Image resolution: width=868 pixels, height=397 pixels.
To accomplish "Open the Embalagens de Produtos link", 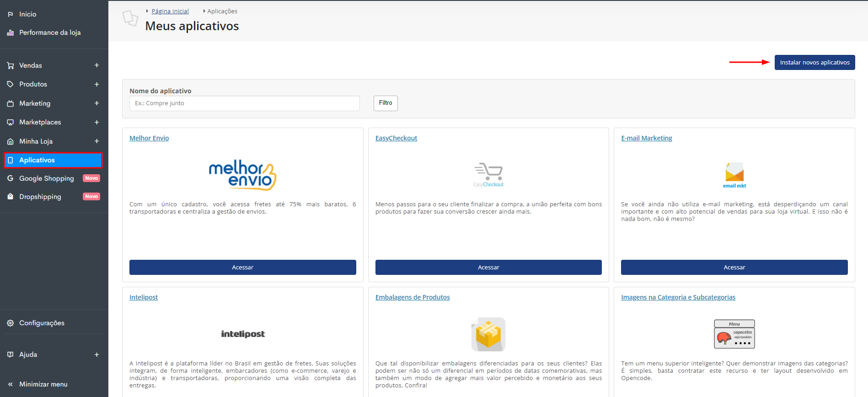I will pos(413,297).
